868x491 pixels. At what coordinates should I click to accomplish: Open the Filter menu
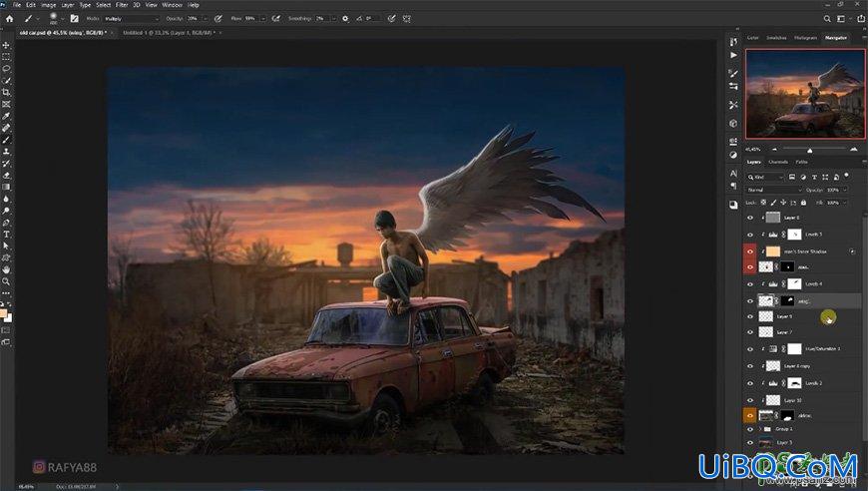[x=122, y=5]
